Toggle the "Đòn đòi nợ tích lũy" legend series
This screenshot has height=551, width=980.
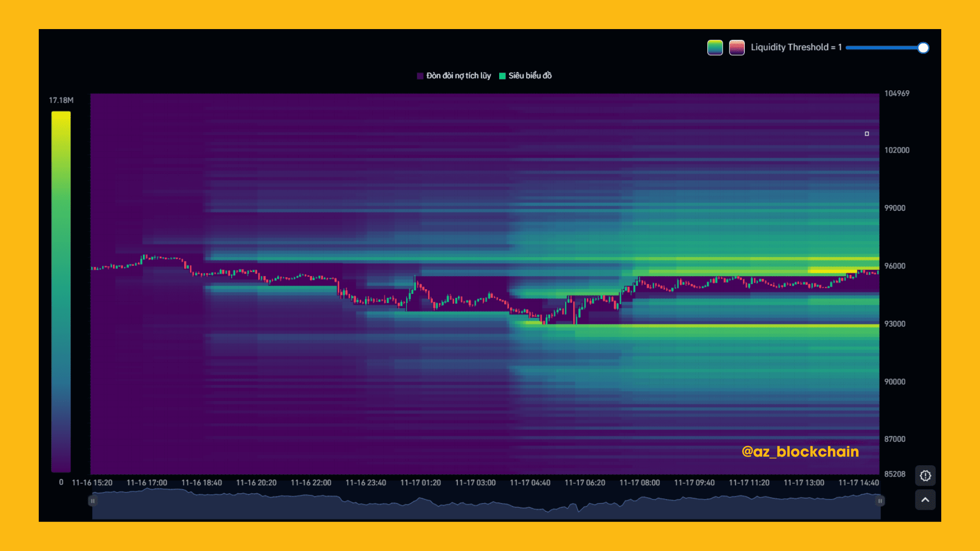coord(458,76)
